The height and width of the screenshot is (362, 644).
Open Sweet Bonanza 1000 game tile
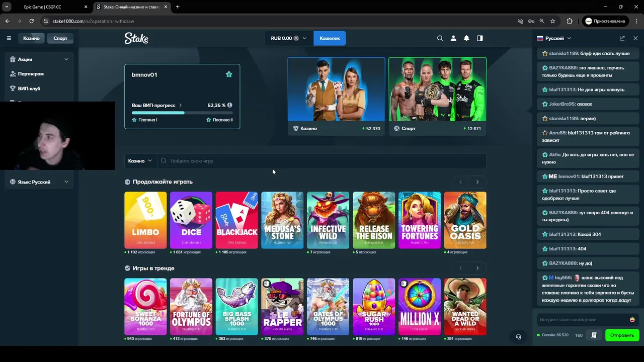tap(145, 307)
